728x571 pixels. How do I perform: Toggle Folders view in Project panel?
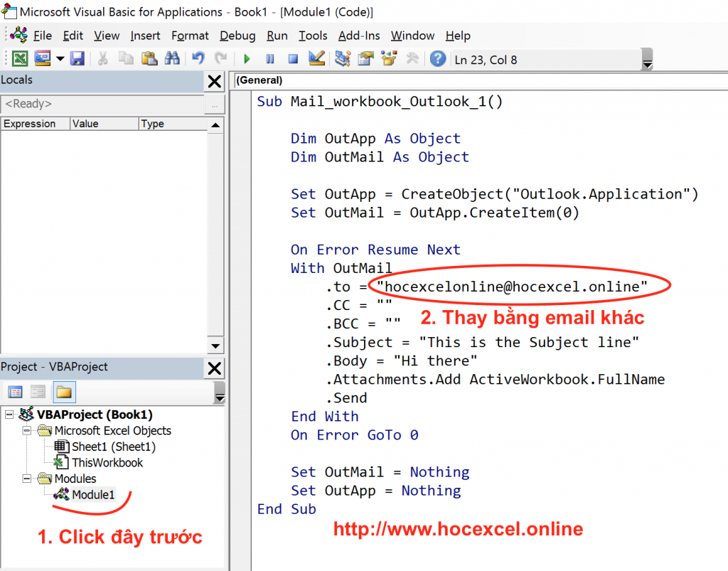(x=64, y=392)
